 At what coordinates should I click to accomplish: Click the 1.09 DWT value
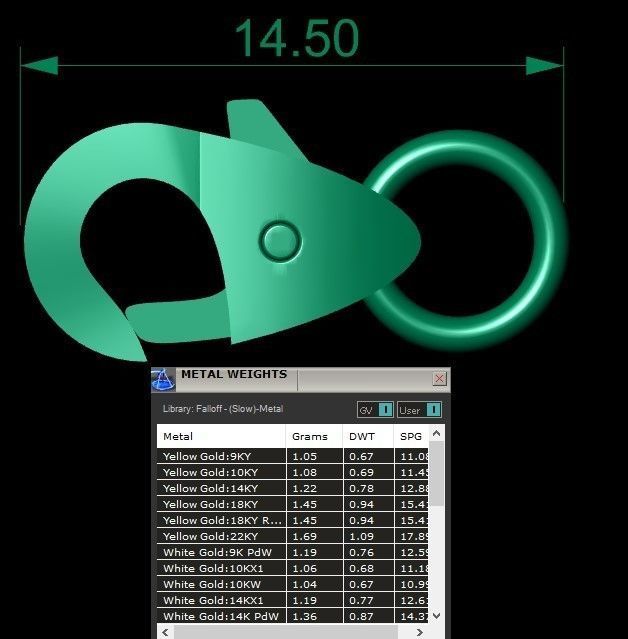[361, 536]
